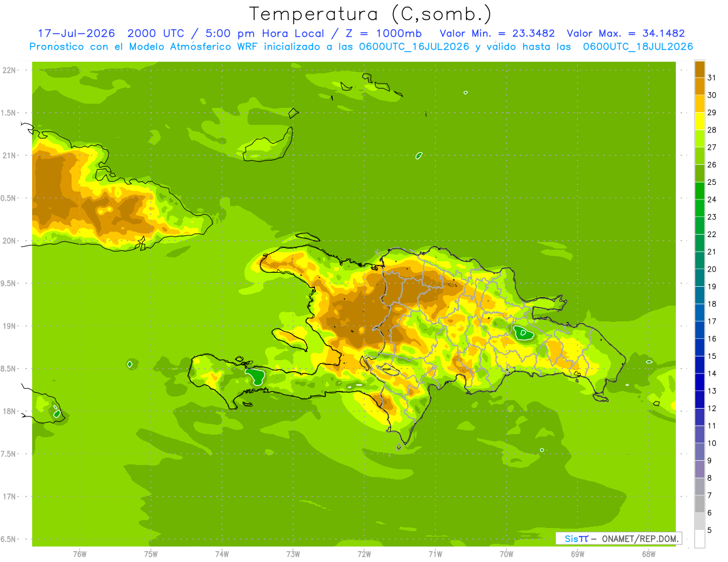
Task: Click the longitude label '70W'
Action: 507,554
